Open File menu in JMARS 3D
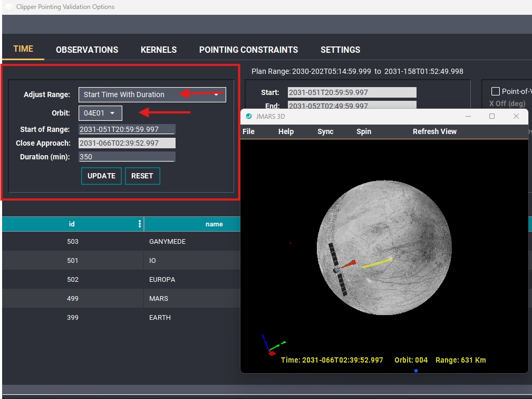The image size is (532, 399). (x=248, y=131)
